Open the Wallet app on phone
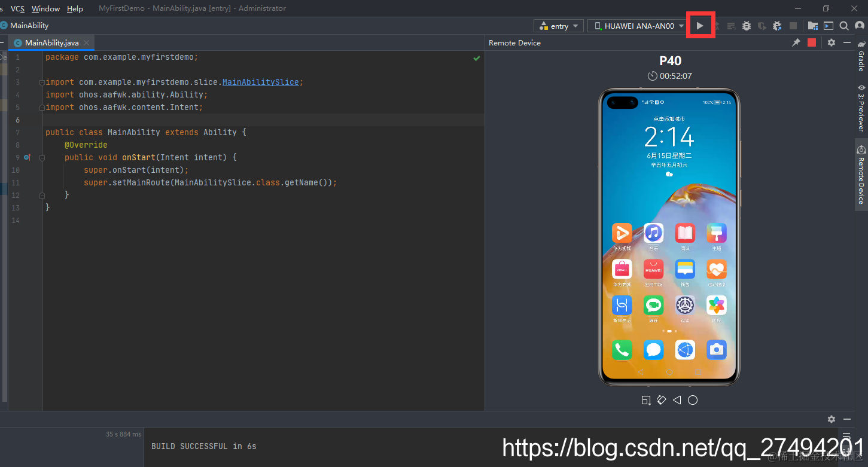This screenshot has width=868, height=467. [685, 269]
